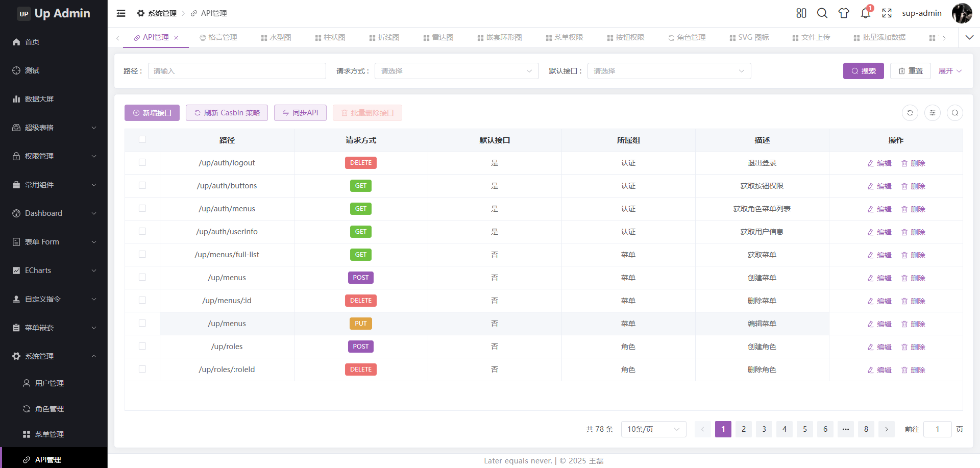
Task: Click the header search magnifier icon
Action: (822, 13)
